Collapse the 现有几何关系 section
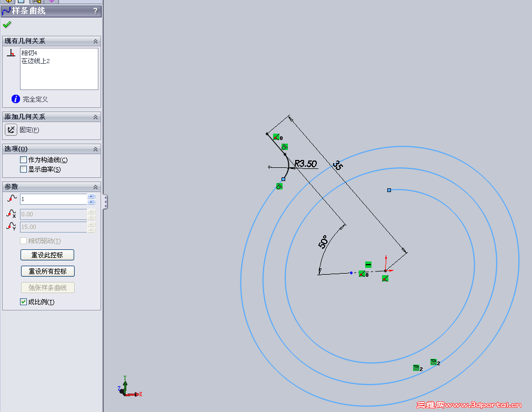 click(95, 41)
